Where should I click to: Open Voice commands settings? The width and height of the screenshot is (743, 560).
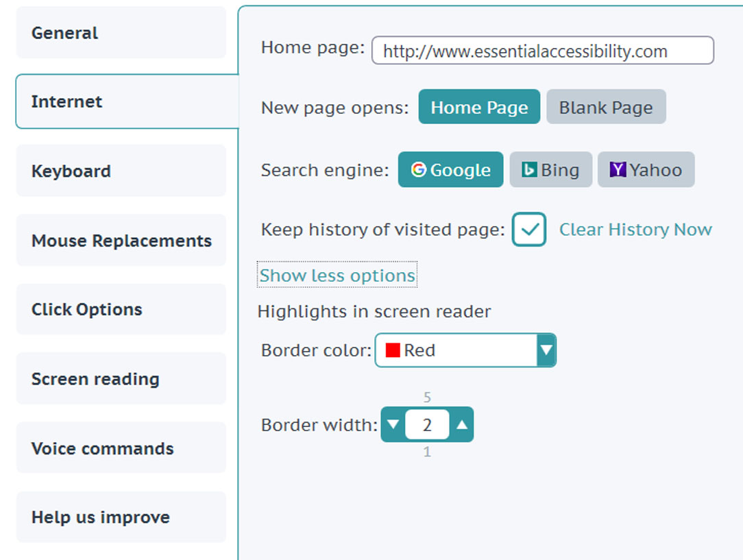121,448
